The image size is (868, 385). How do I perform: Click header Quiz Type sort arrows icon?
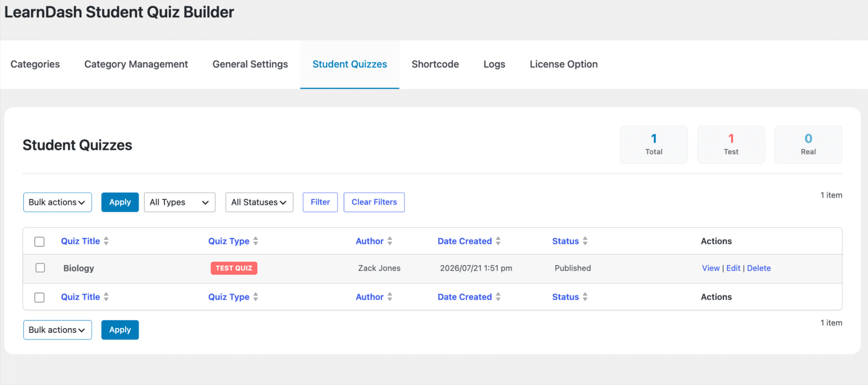click(x=256, y=241)
